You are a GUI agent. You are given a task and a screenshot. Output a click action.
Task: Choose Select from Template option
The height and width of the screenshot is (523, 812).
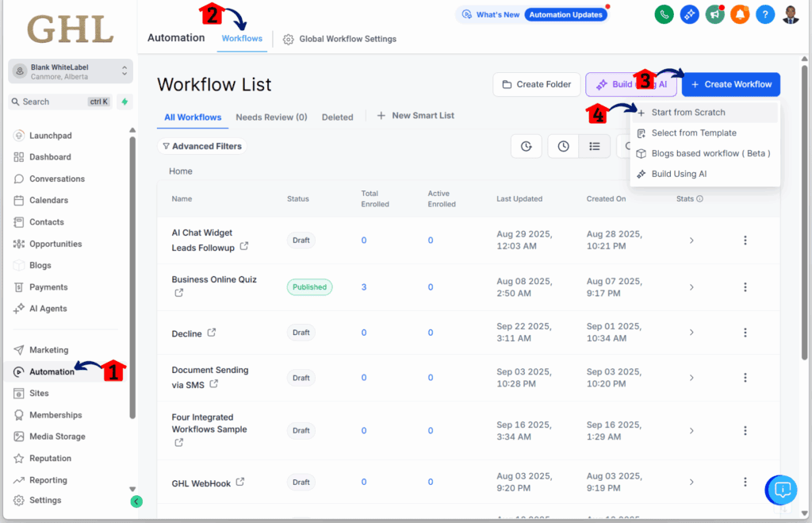tap(705, 133)
